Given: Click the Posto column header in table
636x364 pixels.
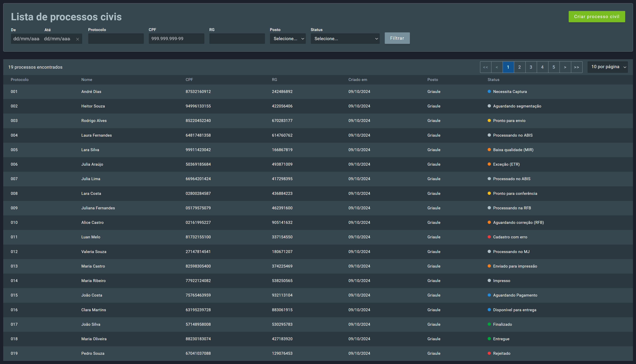Looking at the screenshot, I should click(432, 80).
